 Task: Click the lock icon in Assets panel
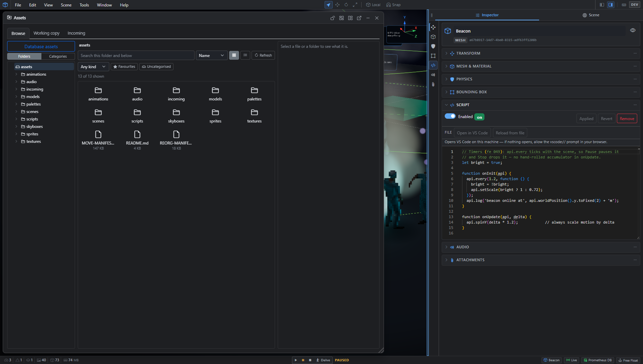point(333,18)
